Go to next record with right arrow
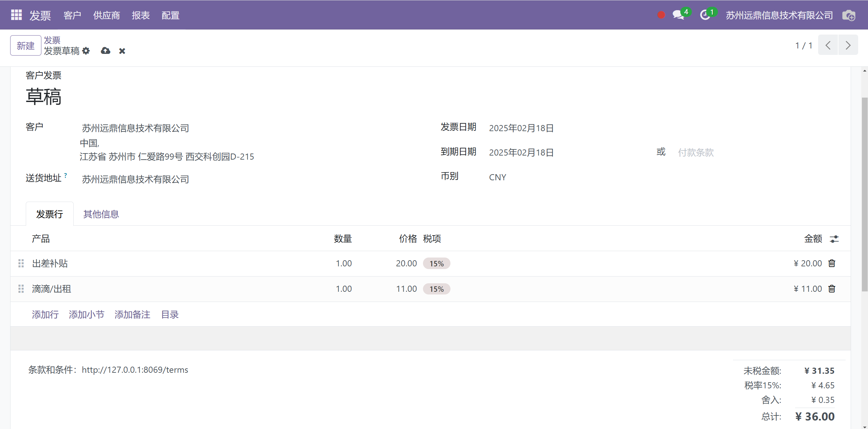 tap(848, 45)
